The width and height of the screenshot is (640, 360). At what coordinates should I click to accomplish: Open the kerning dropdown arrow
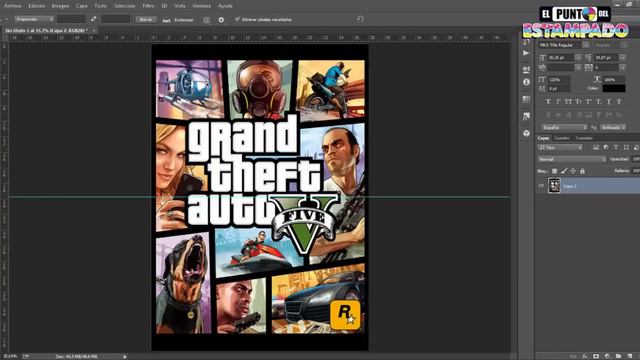(578, 67)
